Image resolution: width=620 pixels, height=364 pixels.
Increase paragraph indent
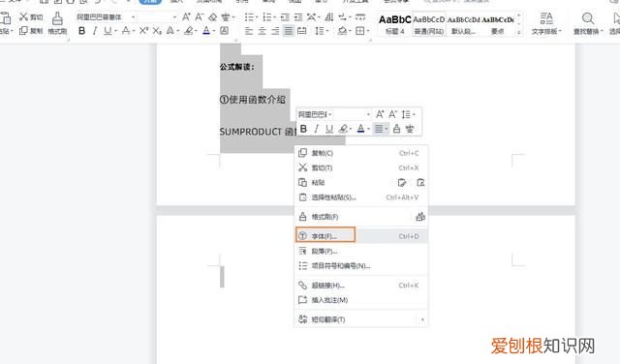point(298,17)
